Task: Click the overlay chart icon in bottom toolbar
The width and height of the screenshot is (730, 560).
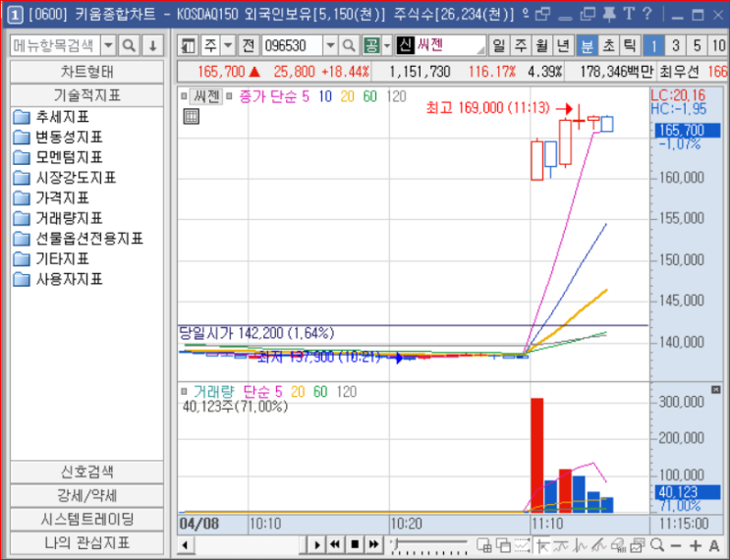Action: pyautogui.click(x=503, y=544)
